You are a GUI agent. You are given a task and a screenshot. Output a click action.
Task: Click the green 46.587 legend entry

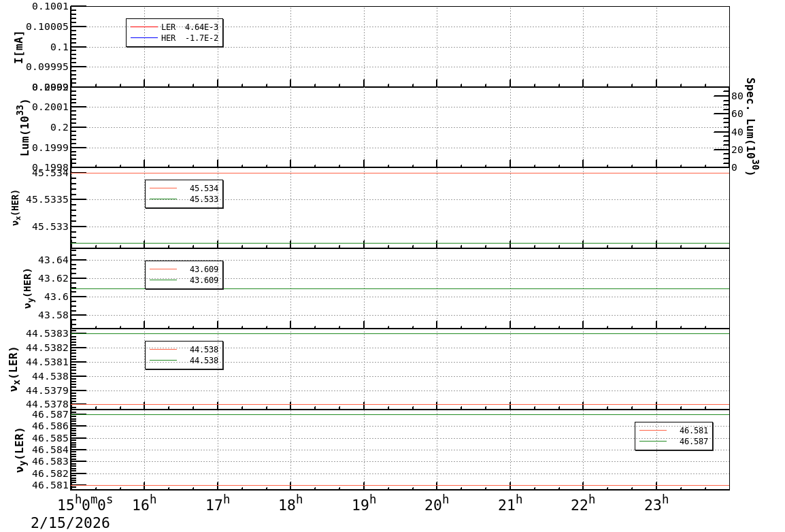(x=673, y=442)
